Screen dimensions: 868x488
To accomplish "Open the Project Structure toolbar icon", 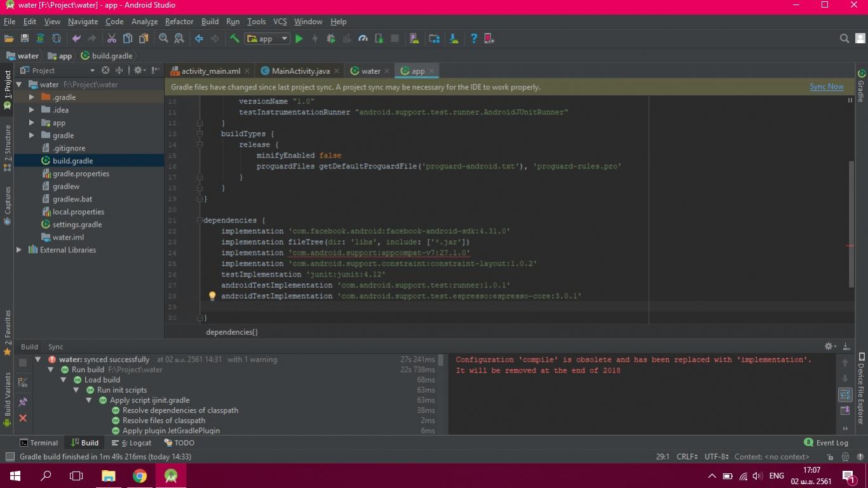I will click(x=434, y=39).
